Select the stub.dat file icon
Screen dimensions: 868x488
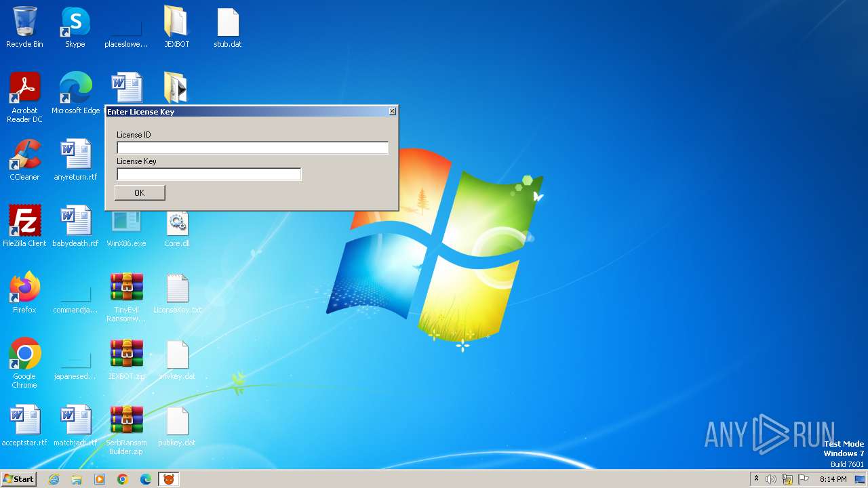[228, 28]
